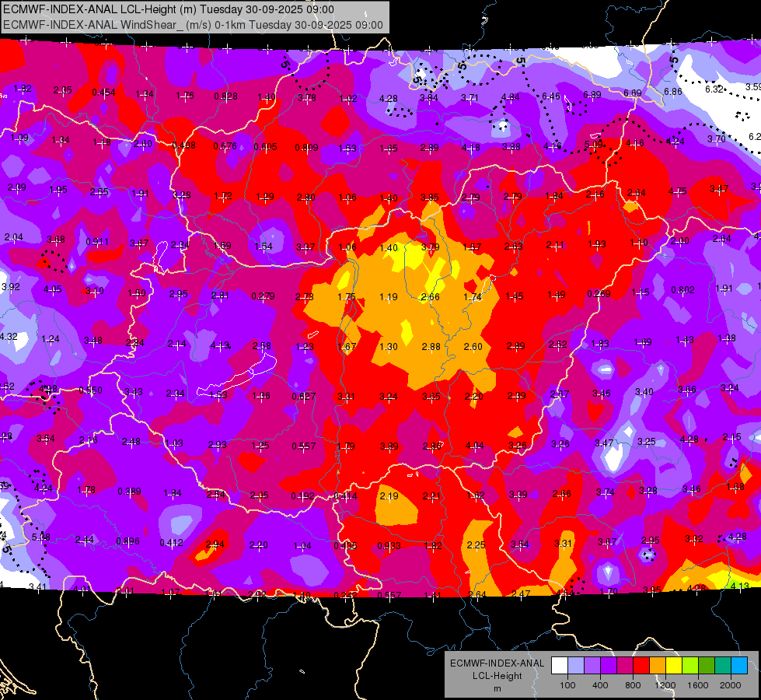
Task: Click the wind shear value 6.89
Action: pyautogui.click(x=592, y=94)
